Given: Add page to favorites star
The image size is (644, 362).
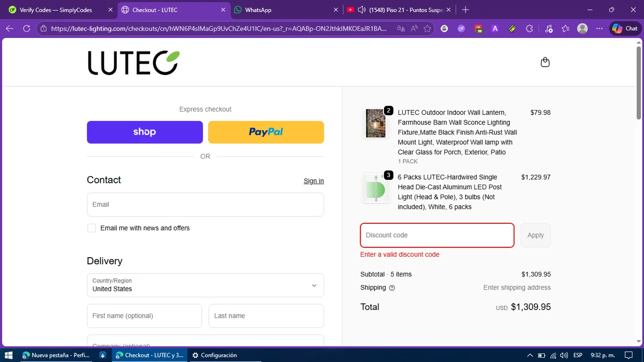Looking at the screenshot, I should [427, 28].
